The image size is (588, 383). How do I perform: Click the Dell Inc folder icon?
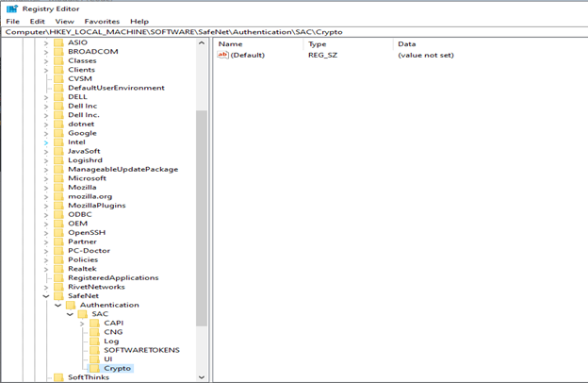pyautogui.click(x=58, y=106)
